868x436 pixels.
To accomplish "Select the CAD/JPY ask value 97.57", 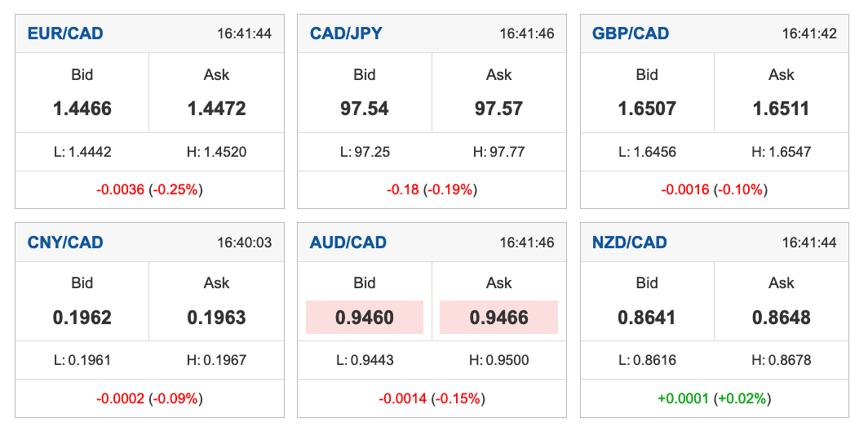I will (x=498, y=109).
